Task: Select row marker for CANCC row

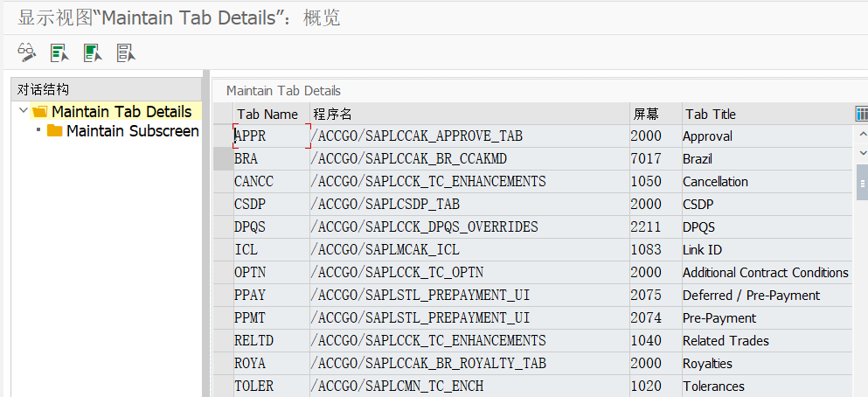Action: pyautogui.click(x=224, y=182)
